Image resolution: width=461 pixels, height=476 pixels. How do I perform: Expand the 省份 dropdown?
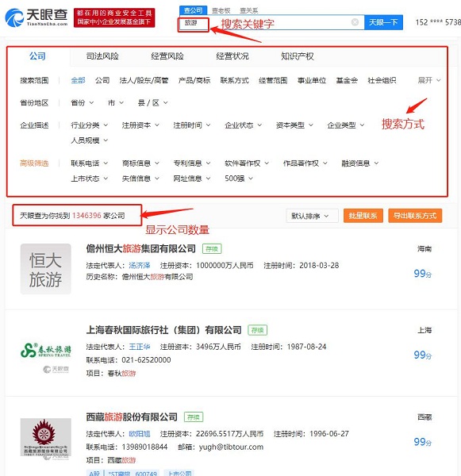[x=83, y=103]
